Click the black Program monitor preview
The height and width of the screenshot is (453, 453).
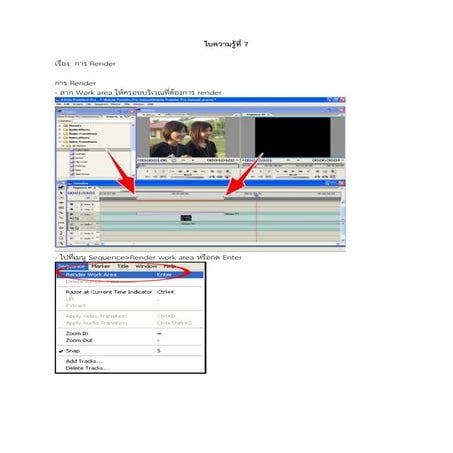pos(292,137)
